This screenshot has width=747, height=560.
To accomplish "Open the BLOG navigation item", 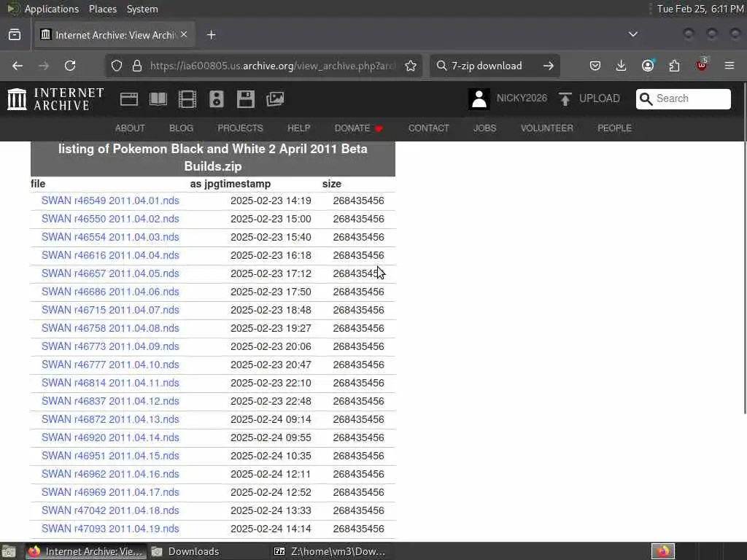I will point(182,128).
